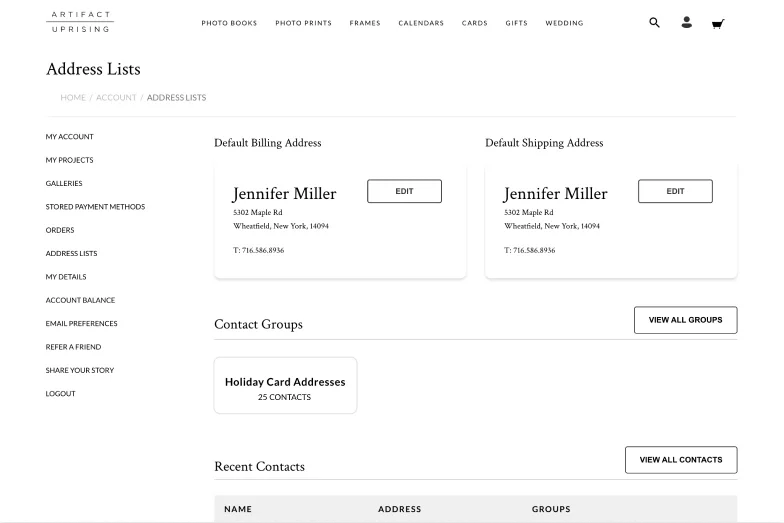
Task: Click View All Contacts button
Action: click(681, 460)
